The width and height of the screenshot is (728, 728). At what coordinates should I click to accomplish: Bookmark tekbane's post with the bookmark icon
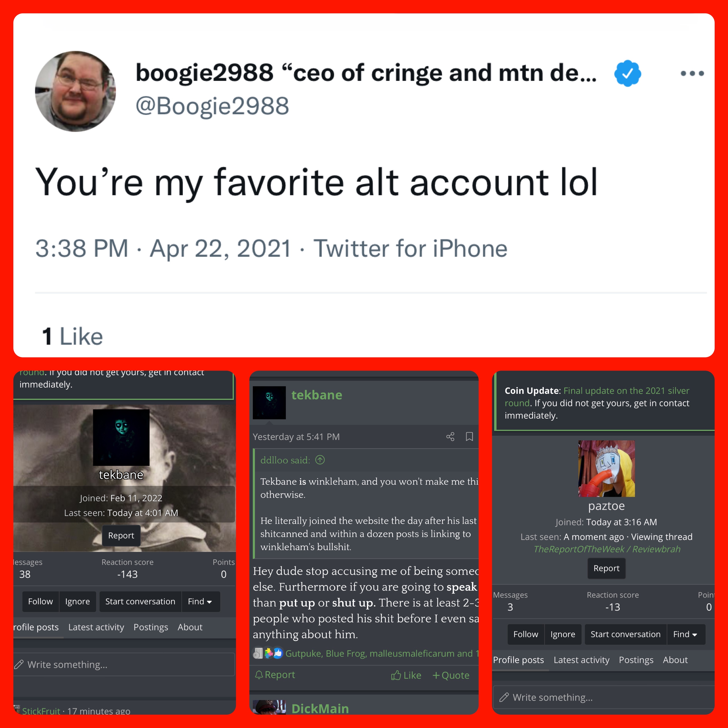[469, 437]
